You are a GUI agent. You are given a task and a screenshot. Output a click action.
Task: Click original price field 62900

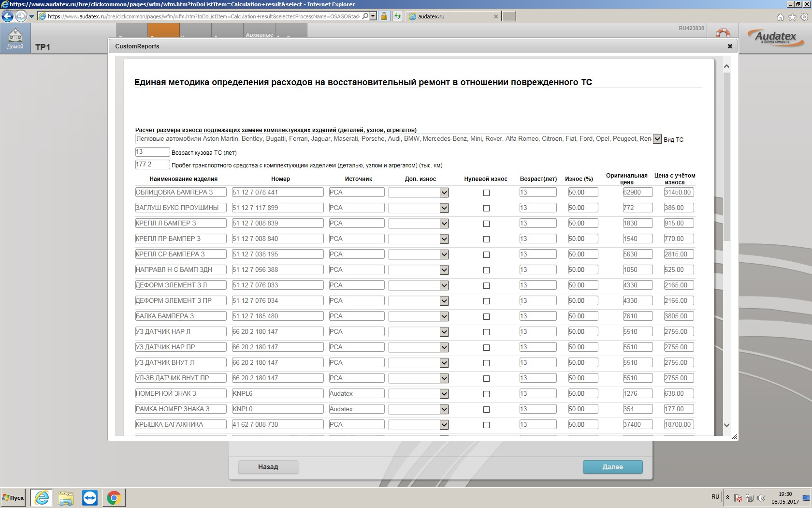[638, 193]
